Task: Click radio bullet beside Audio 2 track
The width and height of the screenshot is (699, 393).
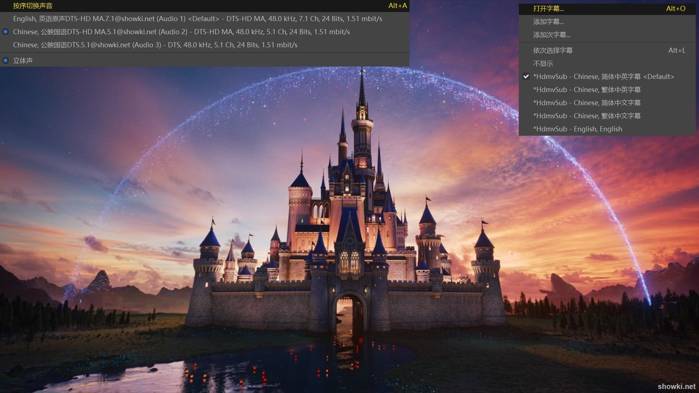Action: [x=5, y=32]
